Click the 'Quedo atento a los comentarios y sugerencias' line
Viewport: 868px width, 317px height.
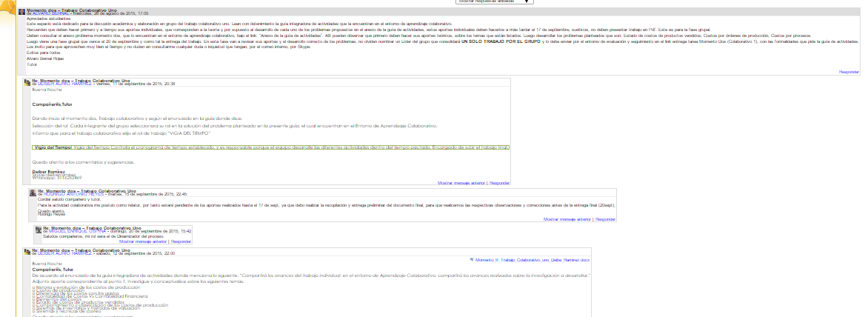click(83, 162)
